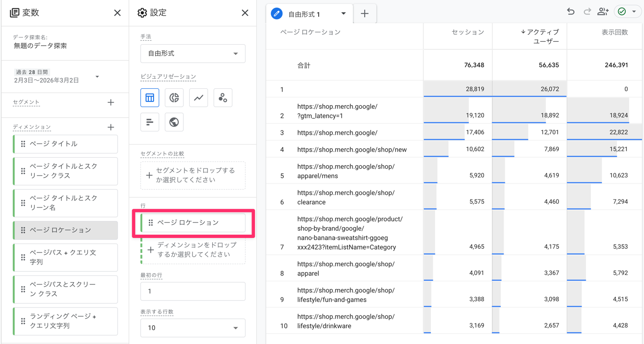The width and height of the screenshot is (644, 344).
Task: Choose the geo map visualization
Action: pyautogui.click(x=174, y=122)
